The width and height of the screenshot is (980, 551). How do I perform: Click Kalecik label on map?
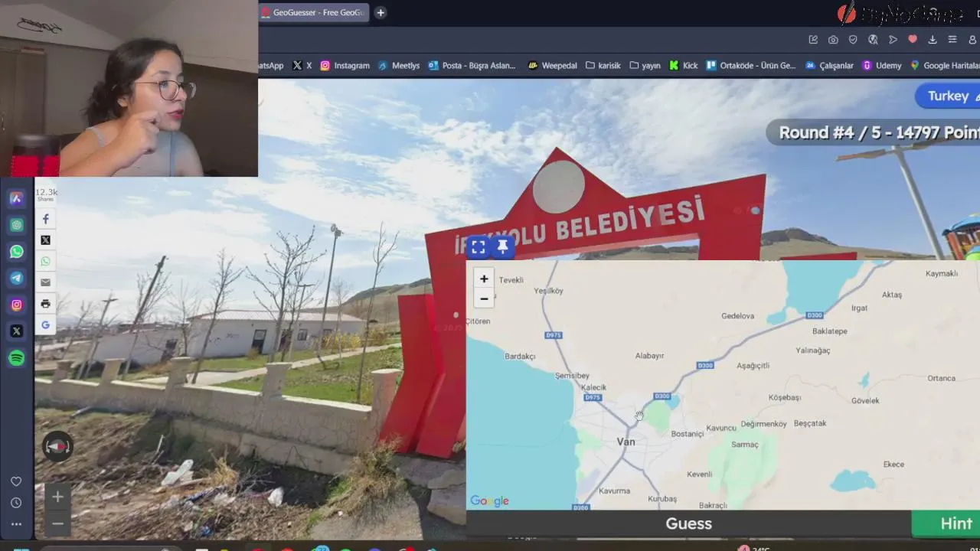coord(593,387)
